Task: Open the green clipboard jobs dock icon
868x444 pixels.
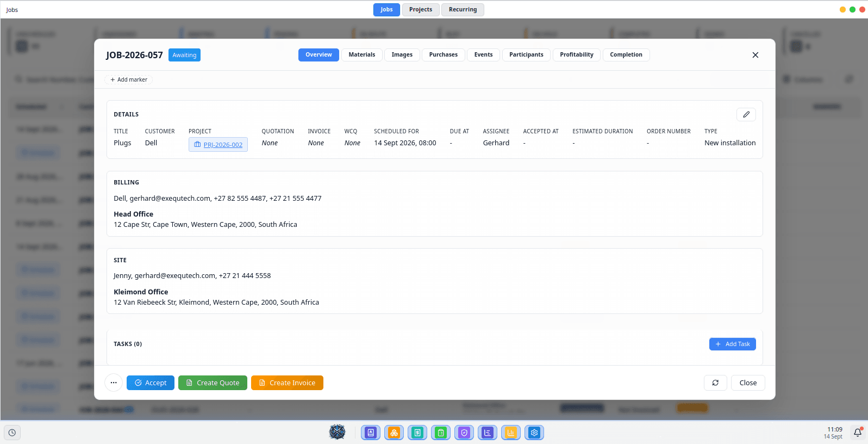Action: pyautogui.click(x=441, y=433)
